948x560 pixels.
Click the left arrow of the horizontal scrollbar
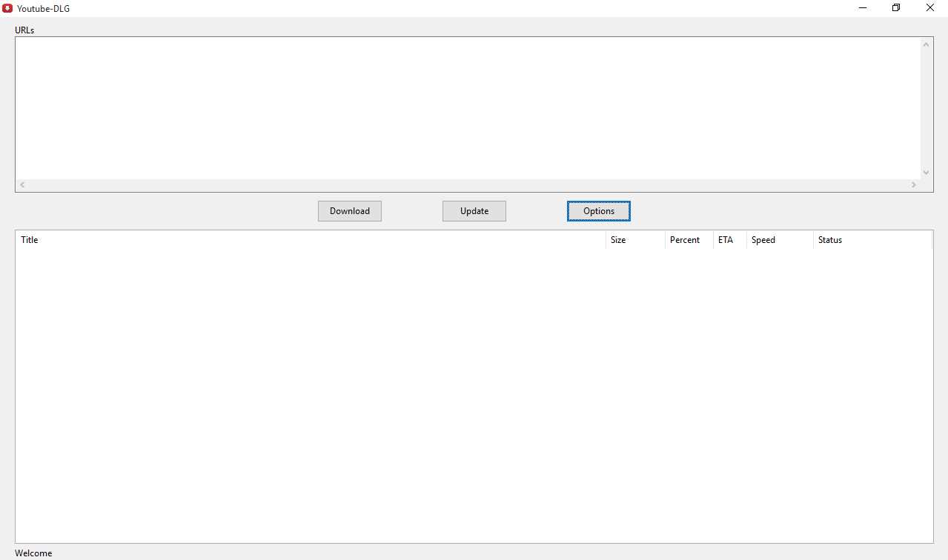[21, 184]
